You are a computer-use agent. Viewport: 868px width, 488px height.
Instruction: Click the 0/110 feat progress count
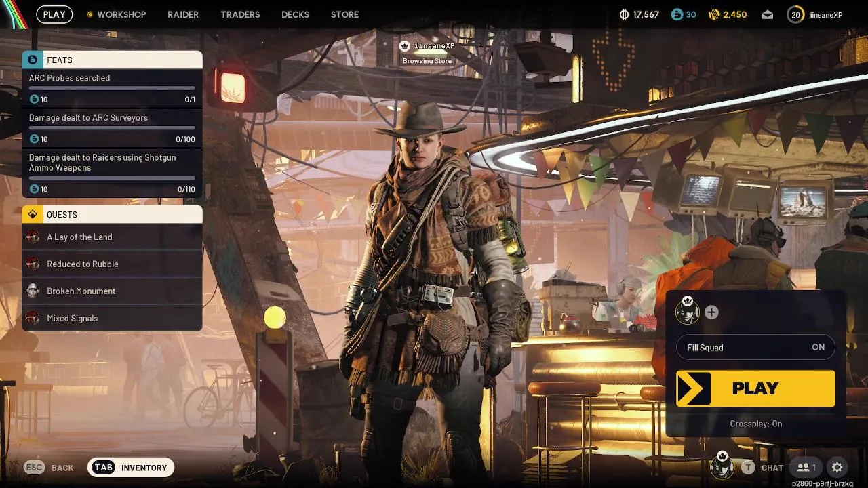click(x=186, y=189)
